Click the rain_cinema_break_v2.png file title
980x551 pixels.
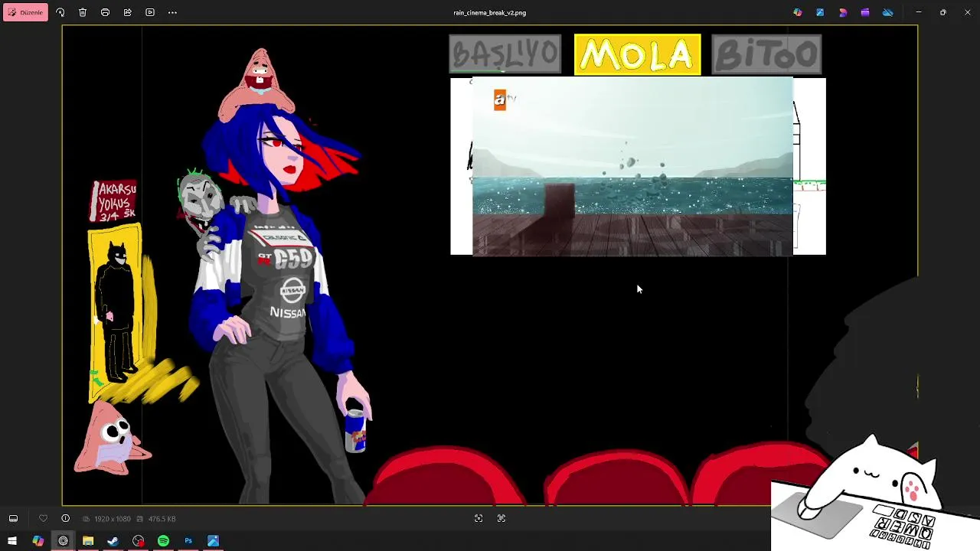pos(489,12)
